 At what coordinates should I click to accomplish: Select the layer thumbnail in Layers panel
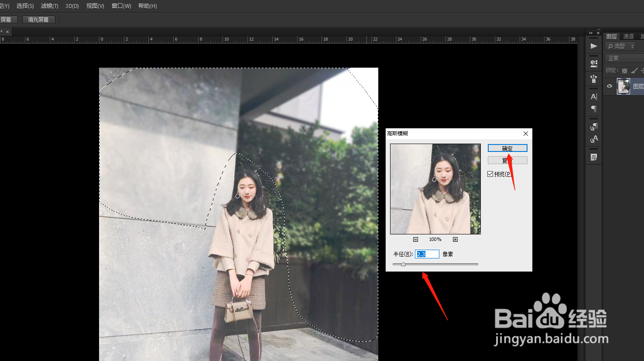(x=623, y=86)
